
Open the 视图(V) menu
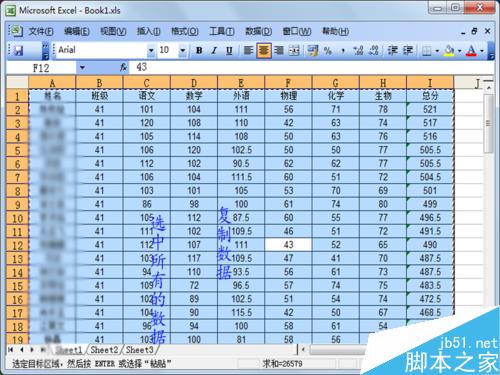113,32
